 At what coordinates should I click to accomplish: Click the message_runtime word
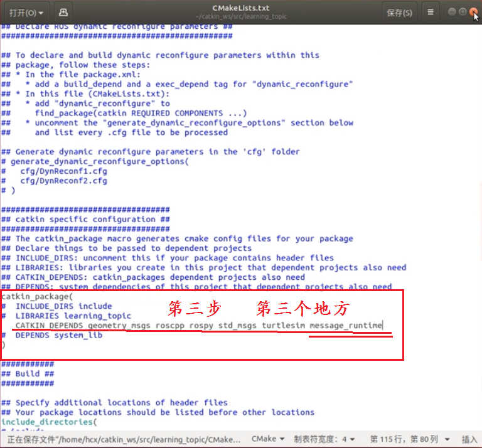tap(346, 326)
